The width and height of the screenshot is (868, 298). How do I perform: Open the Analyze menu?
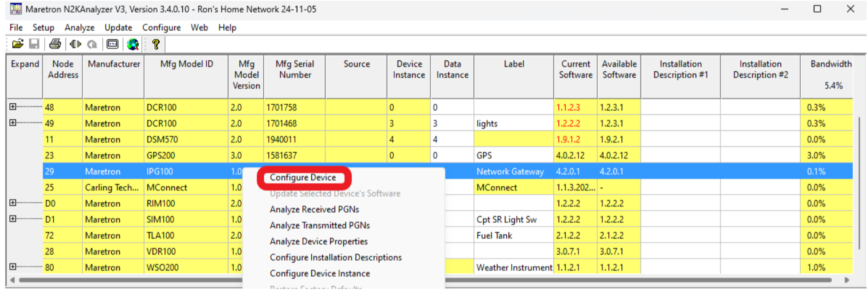80,27
